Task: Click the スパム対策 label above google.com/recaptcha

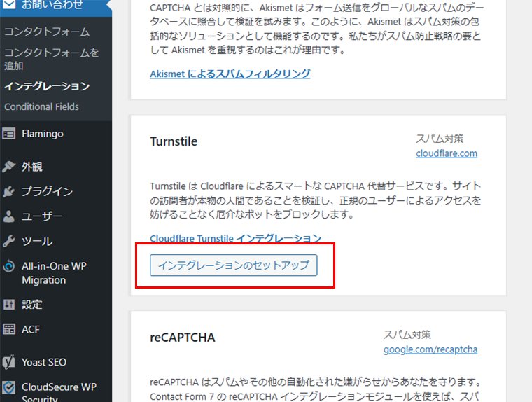Action: coord(407,335)
